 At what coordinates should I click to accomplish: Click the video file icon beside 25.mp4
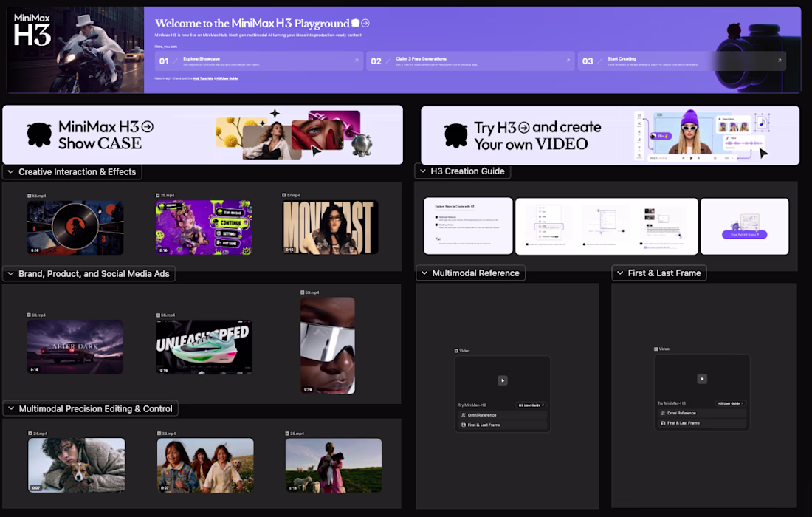point(158,195)
